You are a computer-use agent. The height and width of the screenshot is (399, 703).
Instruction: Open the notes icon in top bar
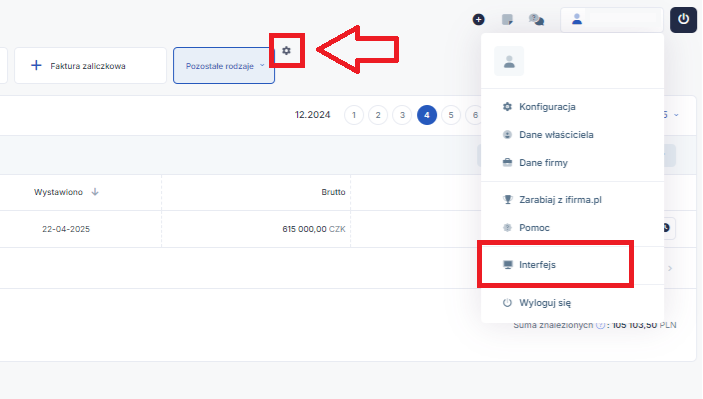tap(507, 19)
